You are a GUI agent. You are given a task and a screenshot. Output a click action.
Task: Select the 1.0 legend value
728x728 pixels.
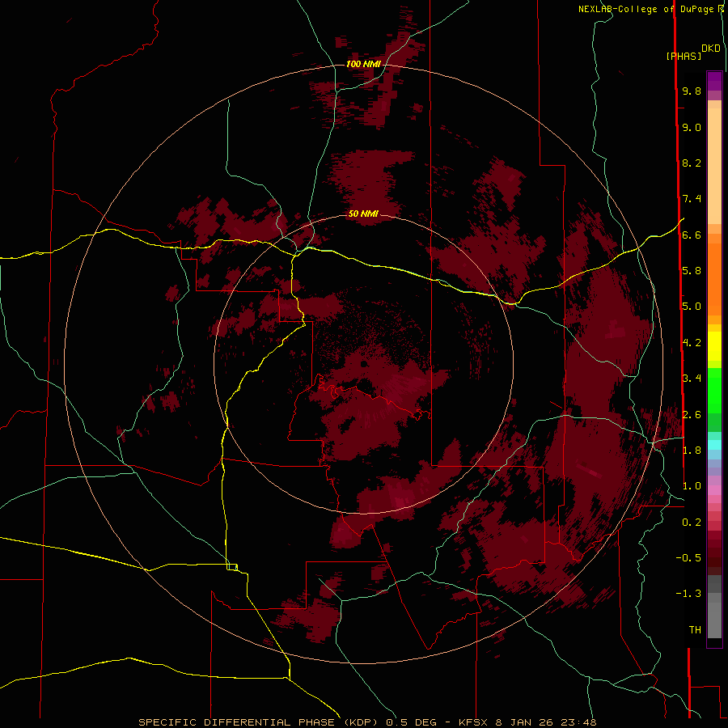coord(692,487)
